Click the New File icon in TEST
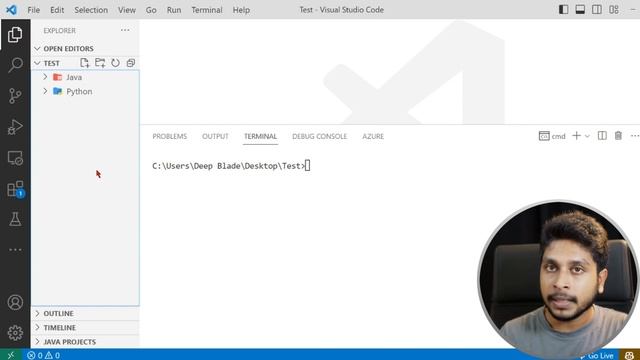This screenshot has width=640, height=360. coord(84,63)
